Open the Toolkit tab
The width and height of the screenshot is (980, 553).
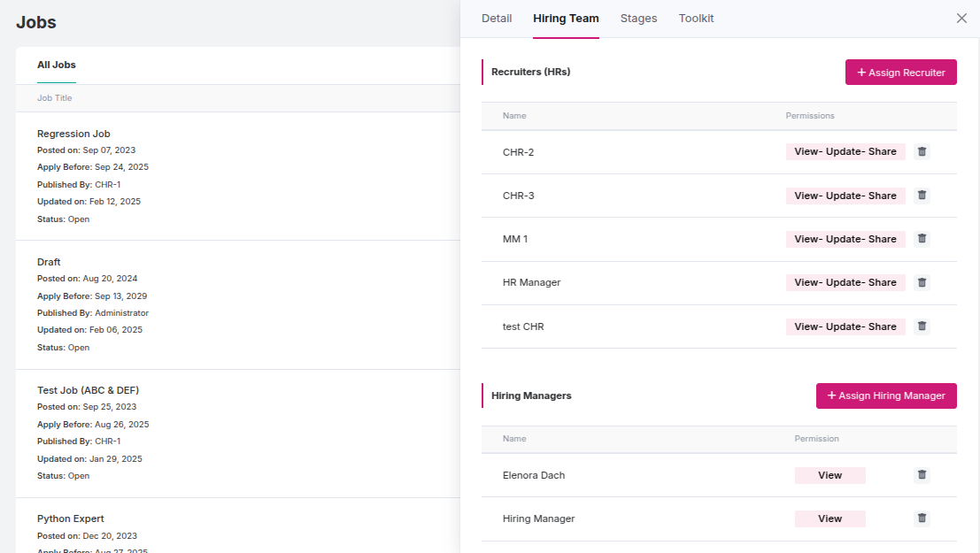tap(696, 19)
